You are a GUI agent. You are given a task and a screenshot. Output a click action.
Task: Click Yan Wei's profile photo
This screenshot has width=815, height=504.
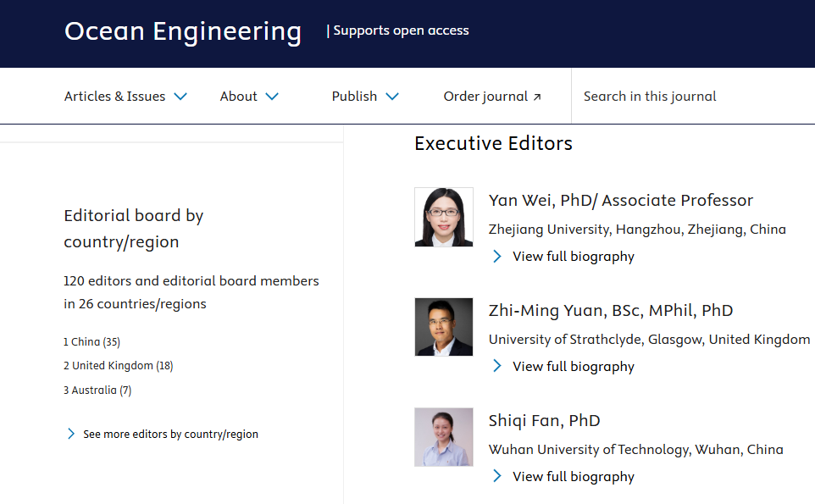[444, 217]
